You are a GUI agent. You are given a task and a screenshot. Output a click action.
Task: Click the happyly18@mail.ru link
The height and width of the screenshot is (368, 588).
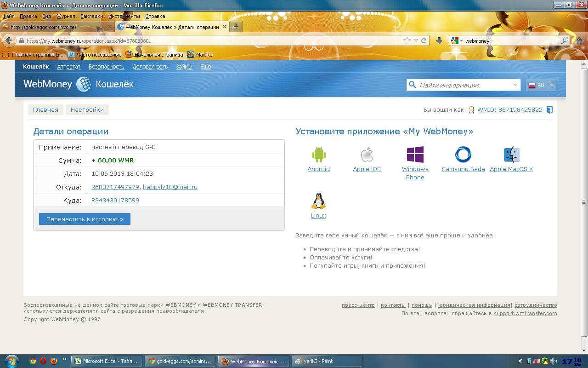point(170,187)
